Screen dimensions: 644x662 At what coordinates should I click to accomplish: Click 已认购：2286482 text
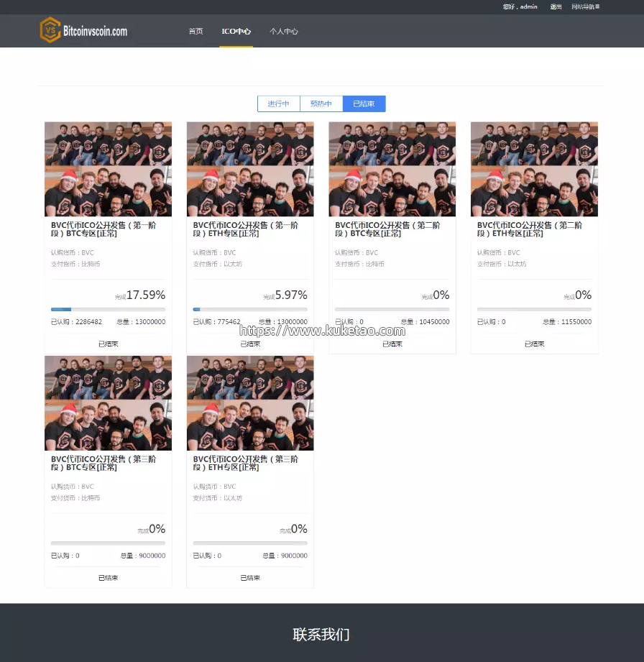click(76, 322)
